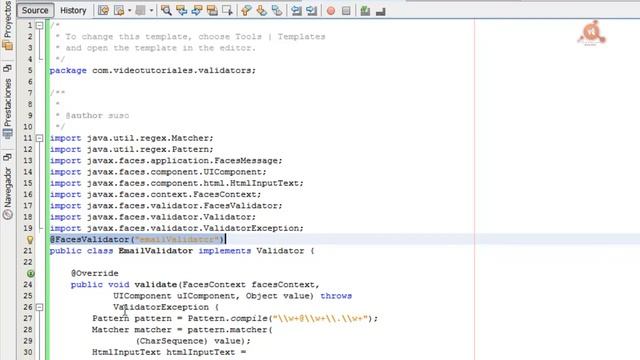Click 'javax.faces.validator.FacesValidator;' import

coord(184,206)
